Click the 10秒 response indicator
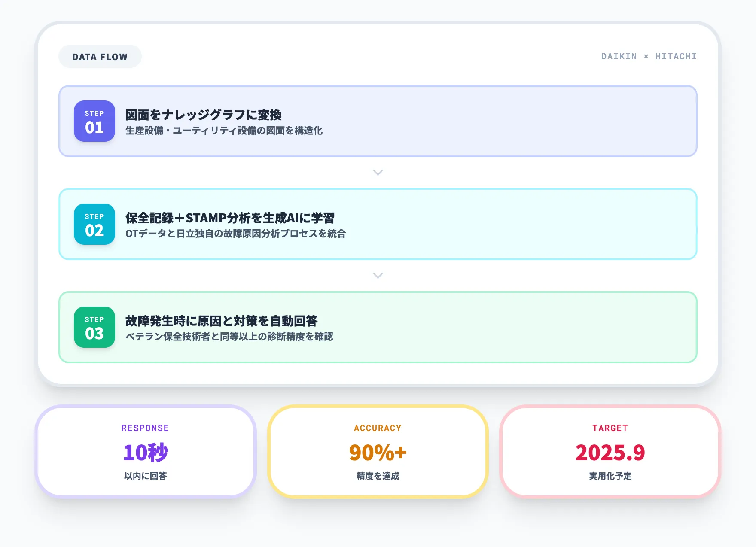The image size is (756, 547). point(145,452)
